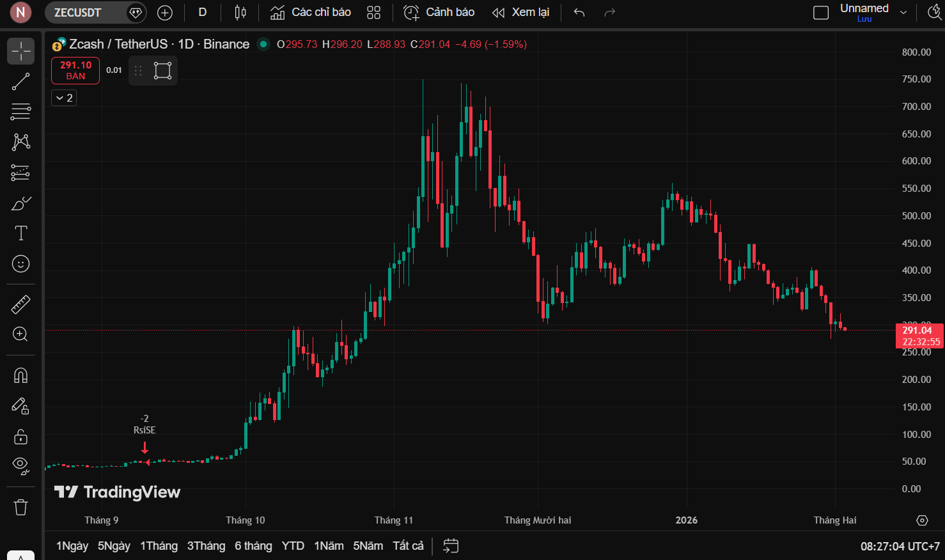The height and width of the screenshot is (560, 945).
Task: Open the layout setup square icon
Action: pos(820,13)
